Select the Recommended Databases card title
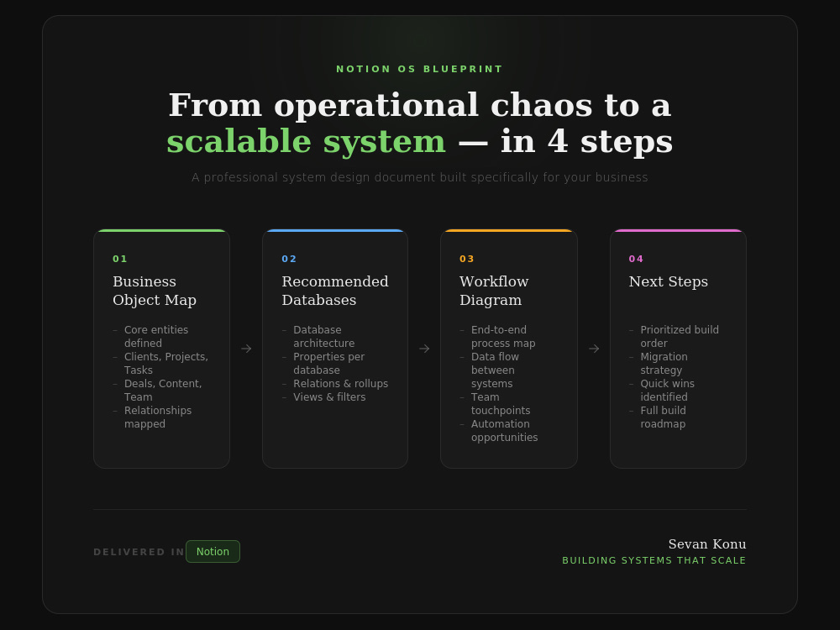Viewport: 840px width, 630px height. pos(335,291)
